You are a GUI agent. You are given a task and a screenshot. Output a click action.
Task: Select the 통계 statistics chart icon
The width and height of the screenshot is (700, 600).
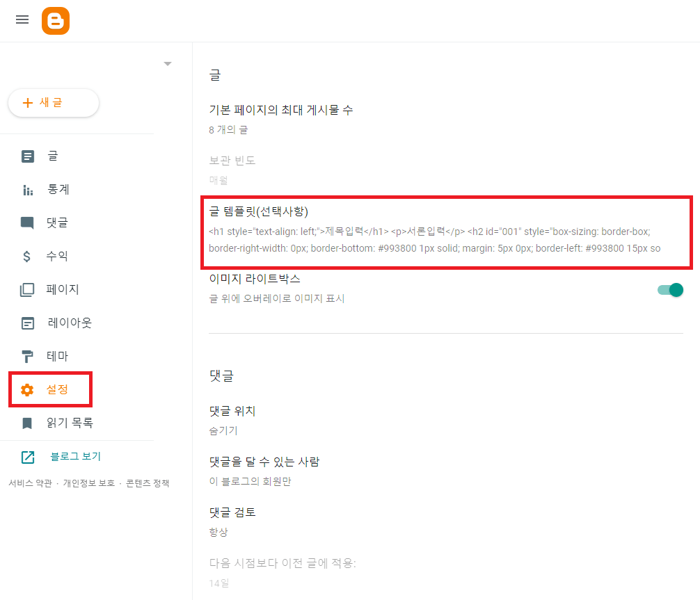(27, 189)
